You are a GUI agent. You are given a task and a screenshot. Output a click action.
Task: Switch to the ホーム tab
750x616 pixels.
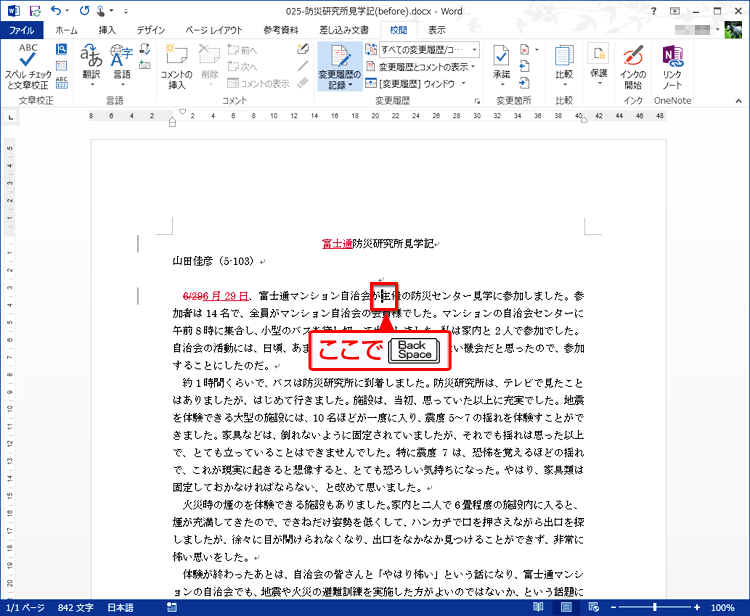[x=66, y=30]
